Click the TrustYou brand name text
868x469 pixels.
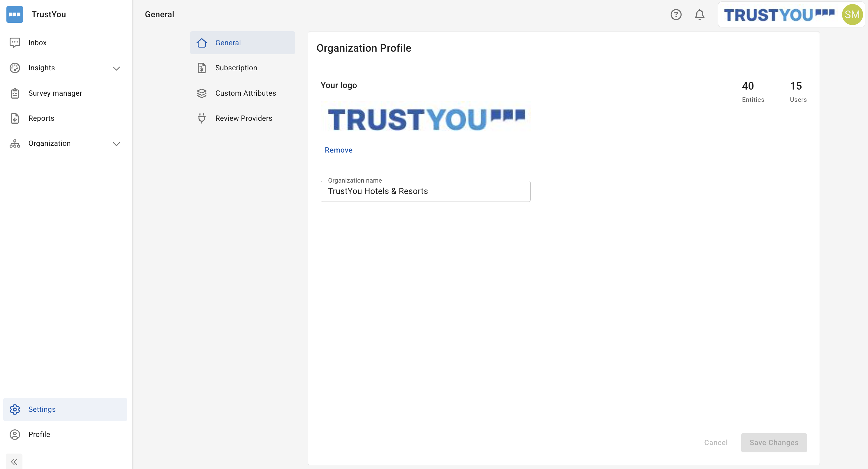pos(49,15)
